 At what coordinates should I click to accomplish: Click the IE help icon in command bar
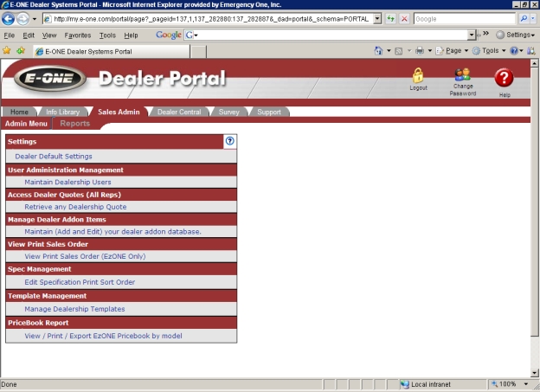pos(514,51)
